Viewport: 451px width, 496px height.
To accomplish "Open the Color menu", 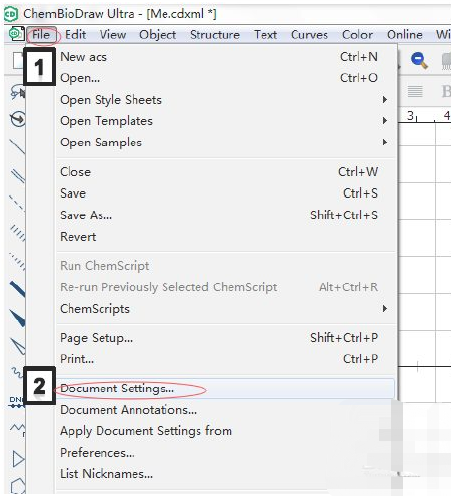I will (357, 35).
